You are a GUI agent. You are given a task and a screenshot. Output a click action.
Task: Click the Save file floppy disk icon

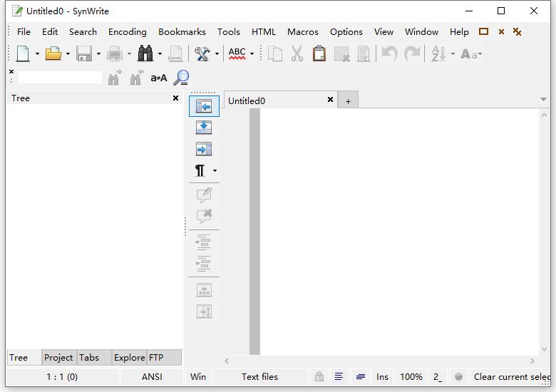pyautogui.click(x=84, y=53)
